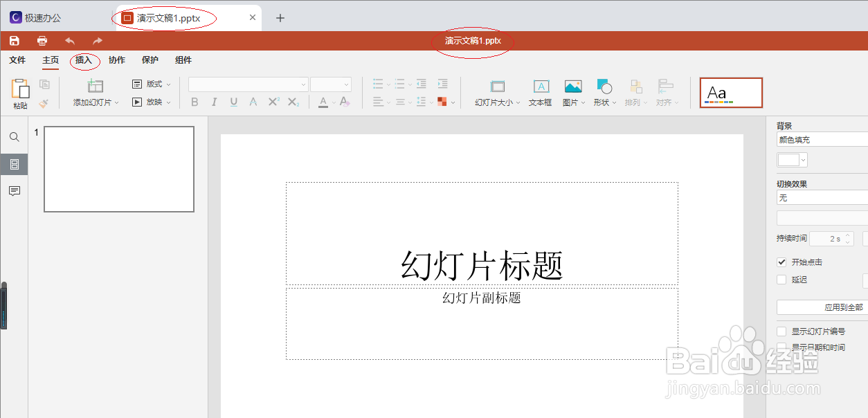Image resolution: width=868 pixels, height=418 pixels.
Task: Select the slide 1 thumbnail
Action: click(x=118, y=169)
